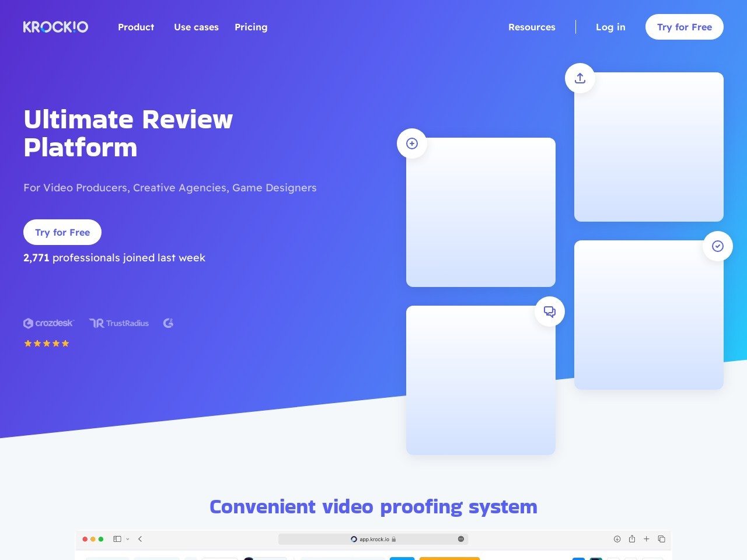Image resolution: width=747 pixels, height=560 pixels.
Task: Click the KROCK.IO logo
Action: pyautogui.click(x=55, y=27)
